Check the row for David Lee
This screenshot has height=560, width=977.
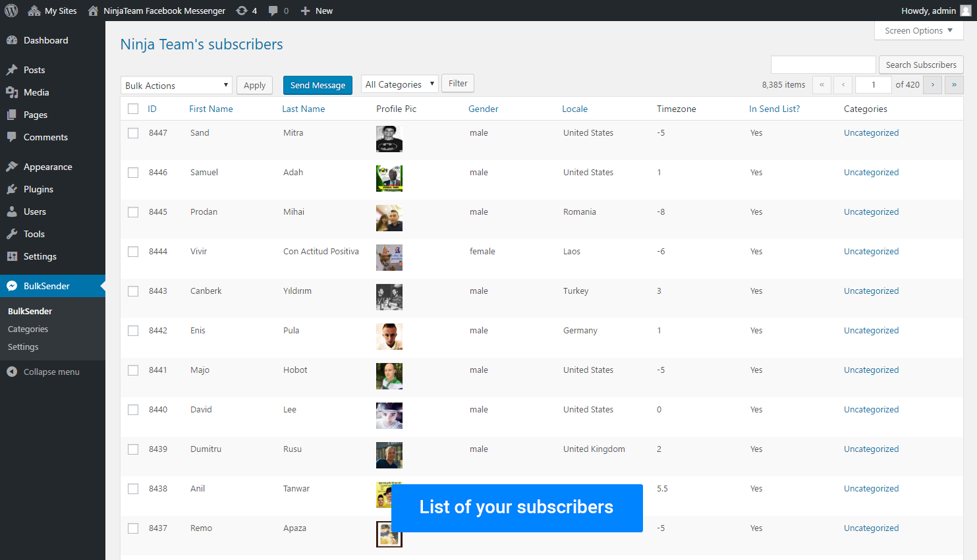133,410
